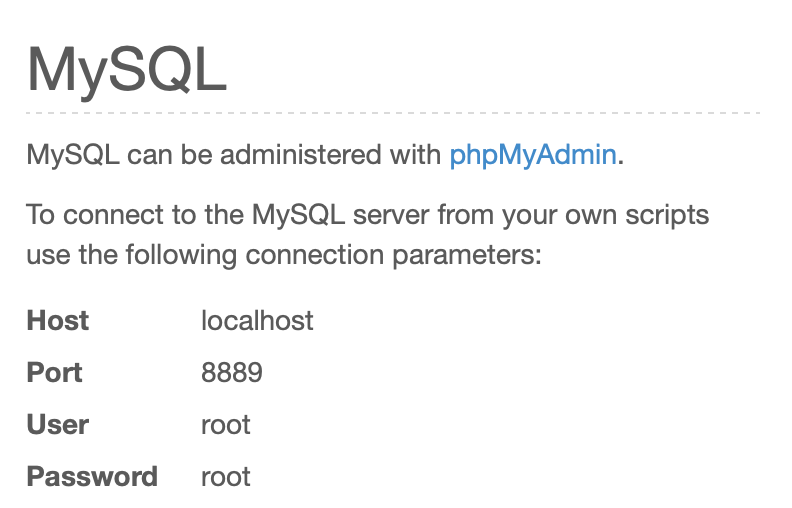
Task: Click the word 'parameters:' in paragraph
Action: tap(467, 256)
